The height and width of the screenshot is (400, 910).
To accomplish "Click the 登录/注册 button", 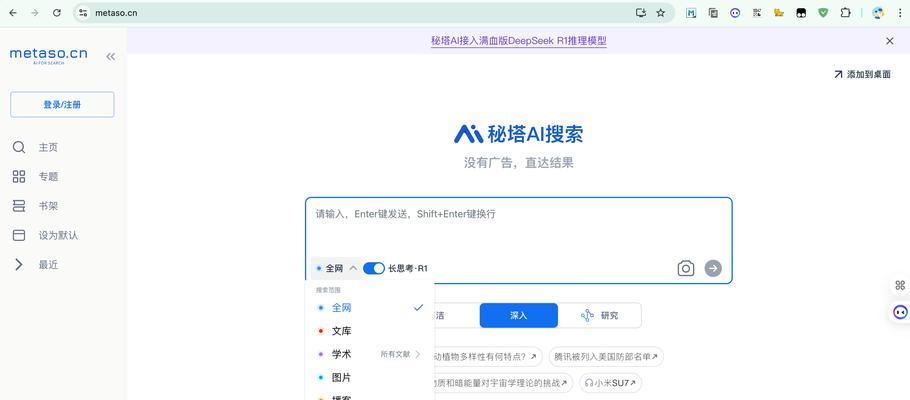I will (x=62, y=104).
